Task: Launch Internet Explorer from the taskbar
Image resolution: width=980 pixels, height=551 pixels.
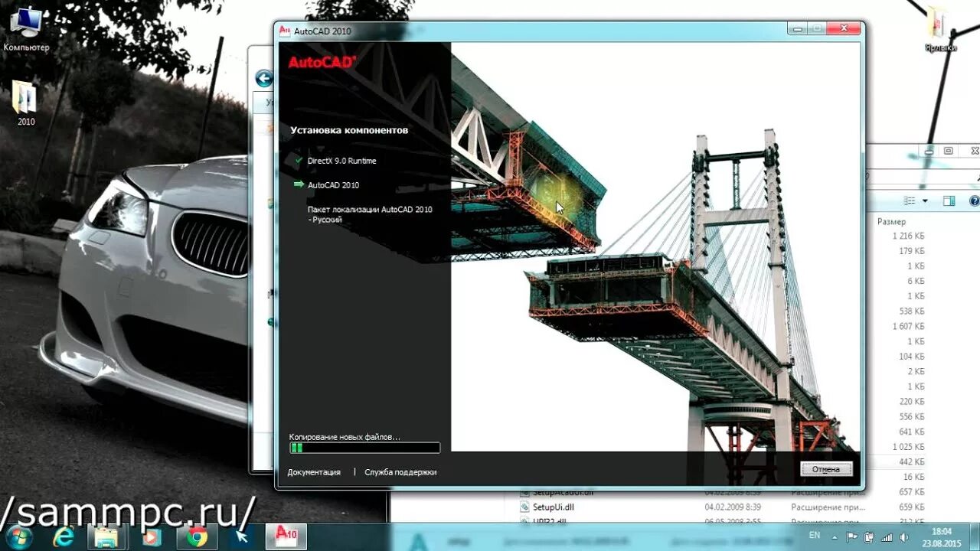Action: (64, 538)
